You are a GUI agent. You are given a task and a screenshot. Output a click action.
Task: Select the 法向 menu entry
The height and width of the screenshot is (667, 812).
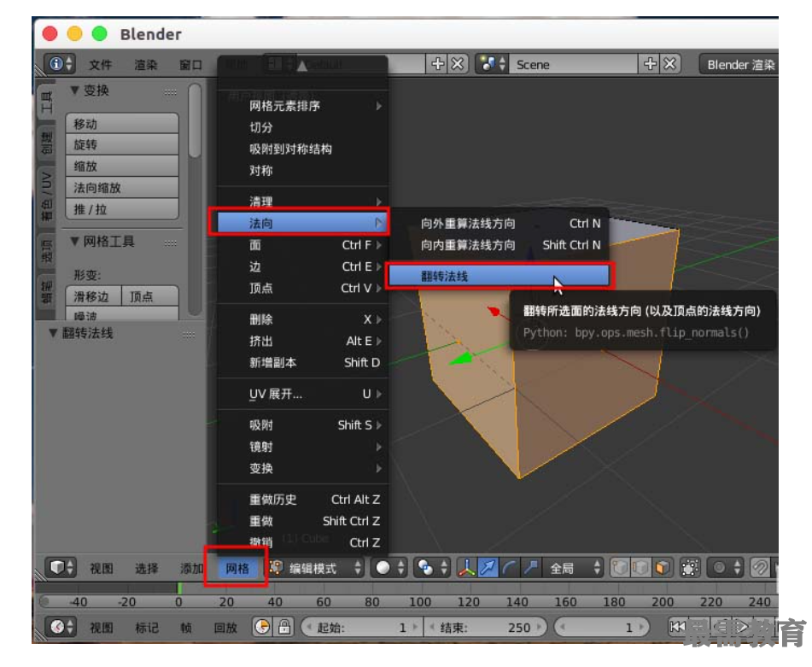(x=302, y=223)
